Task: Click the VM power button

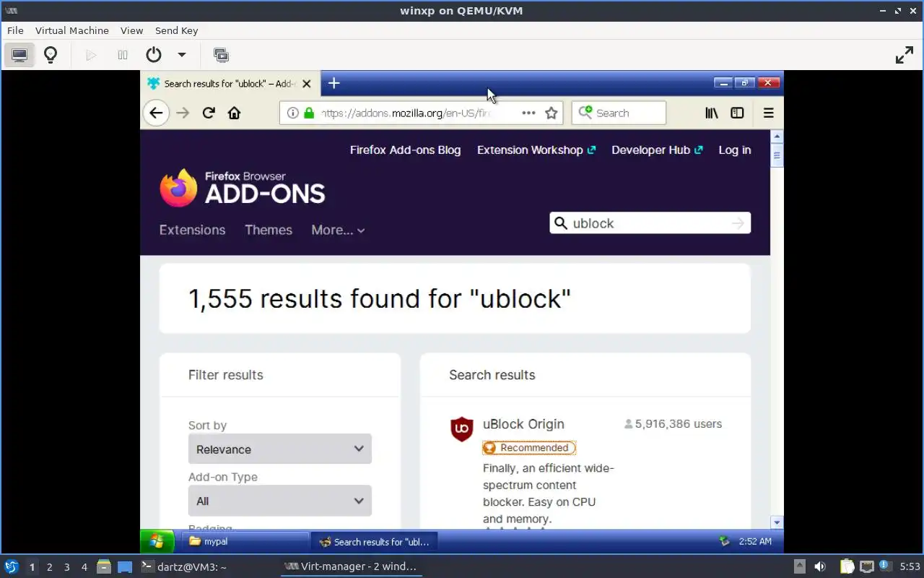Action: 154,55
